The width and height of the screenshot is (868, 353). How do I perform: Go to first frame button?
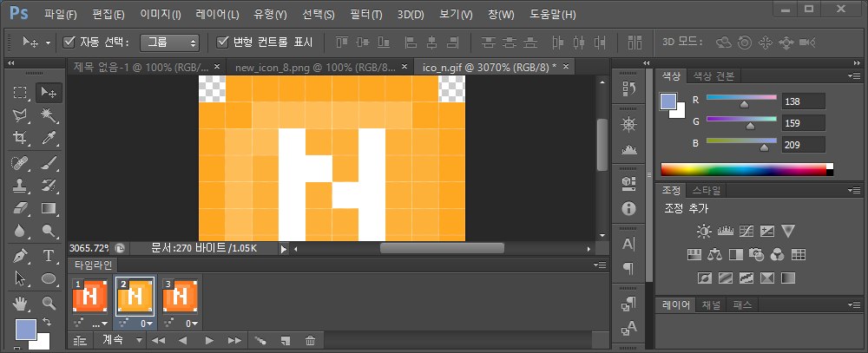158,341
